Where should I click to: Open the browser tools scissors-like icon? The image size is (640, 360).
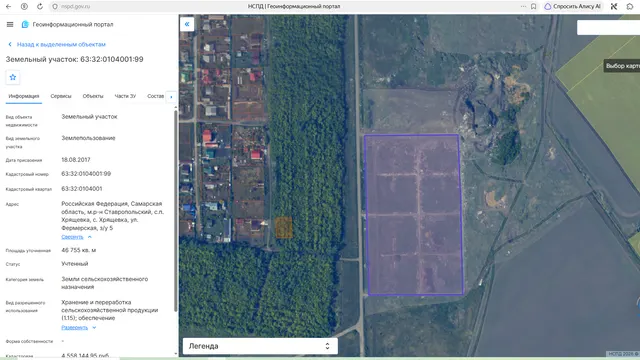point(614,7)
